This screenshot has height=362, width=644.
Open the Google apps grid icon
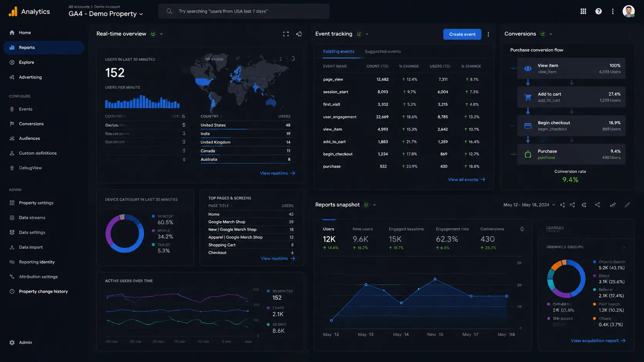pyautogui.click(x=583, y=11)
